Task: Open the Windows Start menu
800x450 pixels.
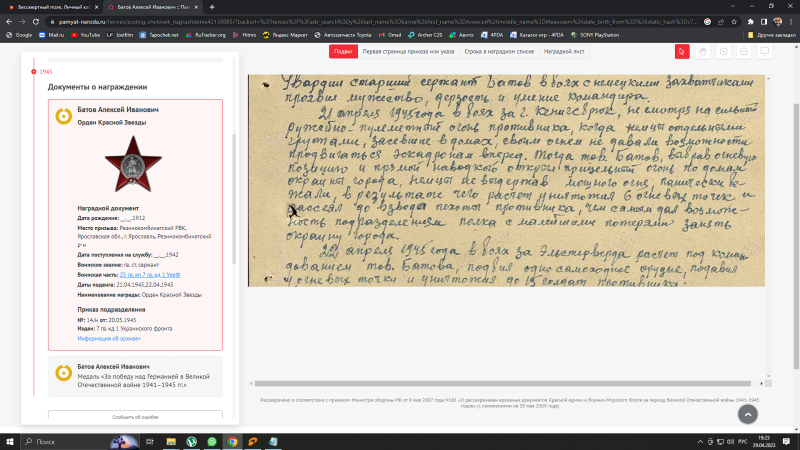Action: (10, 441)
